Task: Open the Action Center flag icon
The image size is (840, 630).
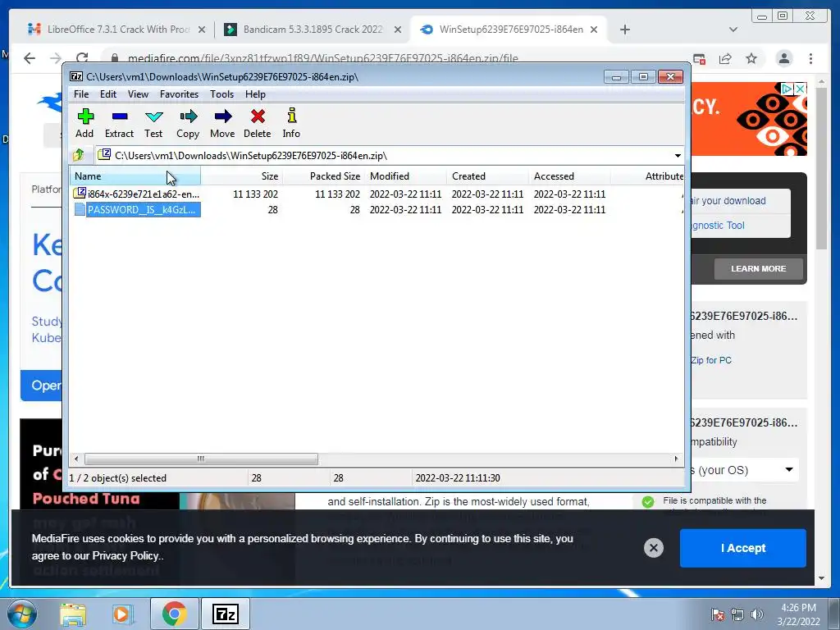Action: point(717,614)
